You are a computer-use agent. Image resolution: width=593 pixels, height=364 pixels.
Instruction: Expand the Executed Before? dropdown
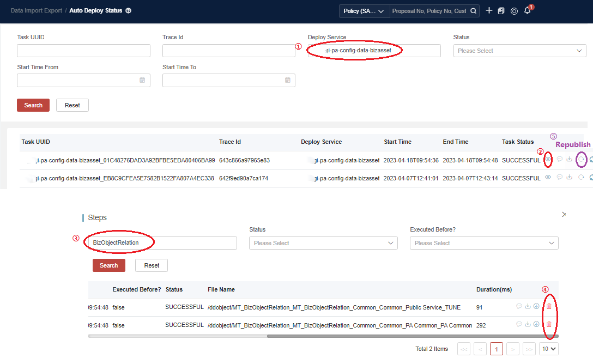483,243
